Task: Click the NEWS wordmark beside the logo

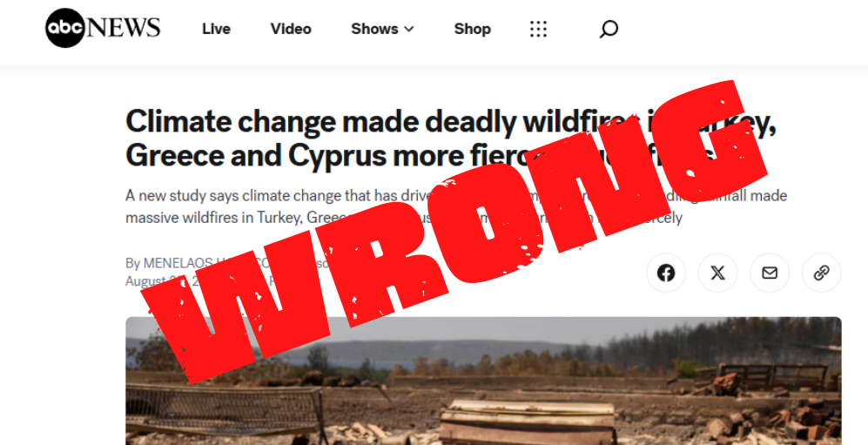Action: click(x=124, y=28)
